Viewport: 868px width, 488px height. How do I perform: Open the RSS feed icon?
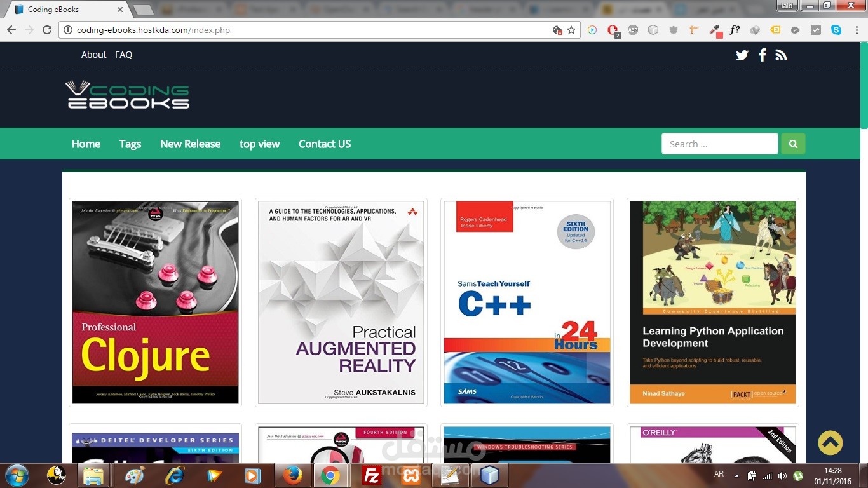[x=781, y=55]
